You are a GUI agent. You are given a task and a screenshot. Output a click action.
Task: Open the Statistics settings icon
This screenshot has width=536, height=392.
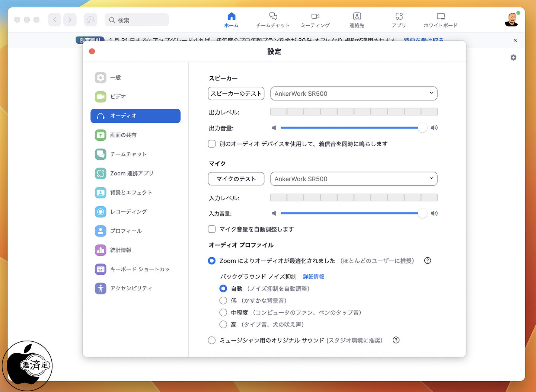click(x=100, y=250)
